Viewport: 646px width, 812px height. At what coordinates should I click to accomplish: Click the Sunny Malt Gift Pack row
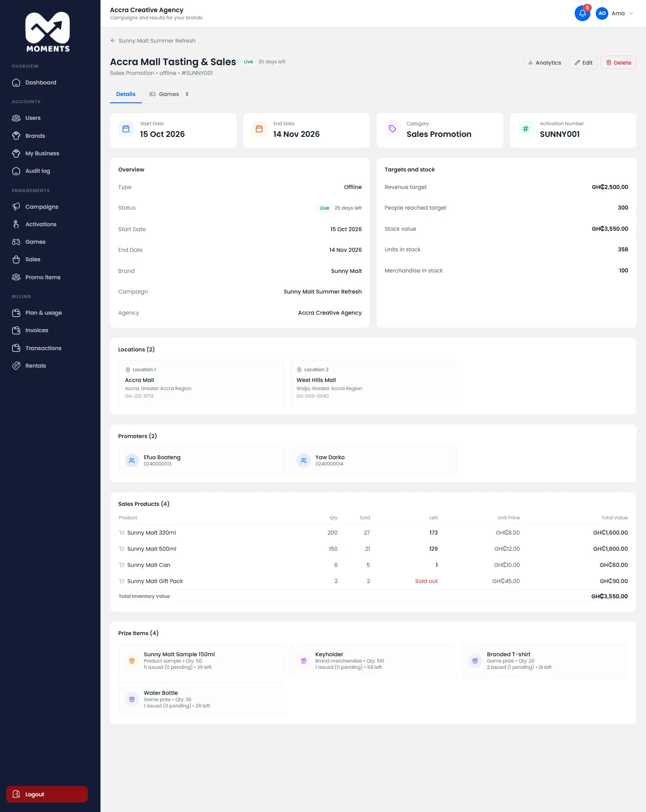373,581
